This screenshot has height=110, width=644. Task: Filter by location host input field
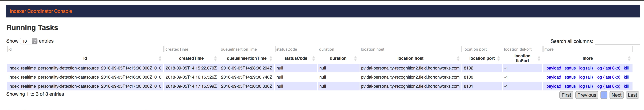[x=410, y=49]
